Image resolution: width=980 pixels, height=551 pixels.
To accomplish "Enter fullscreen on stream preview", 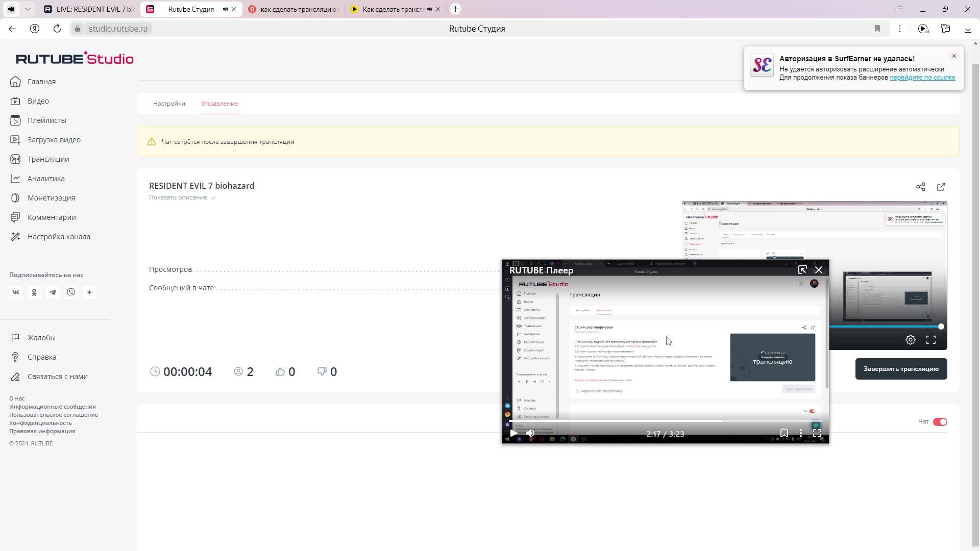I will pos(931,340).
